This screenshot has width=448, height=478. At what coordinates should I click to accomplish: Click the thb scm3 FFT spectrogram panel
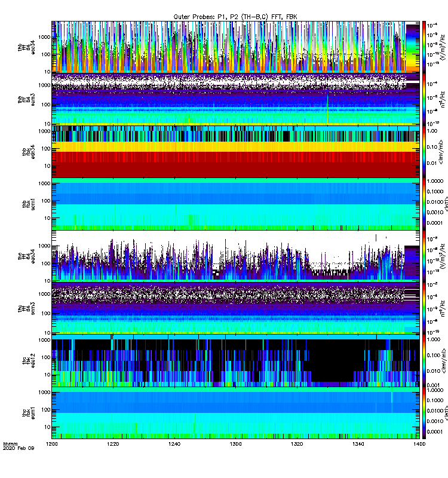pyautogui.click(x=235, y=99)
